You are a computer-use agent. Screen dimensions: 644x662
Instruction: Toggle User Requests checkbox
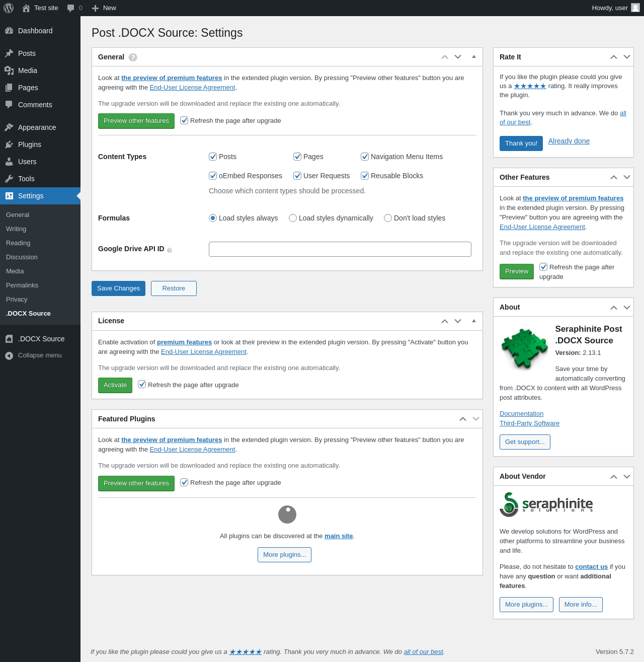click(297, 176)
